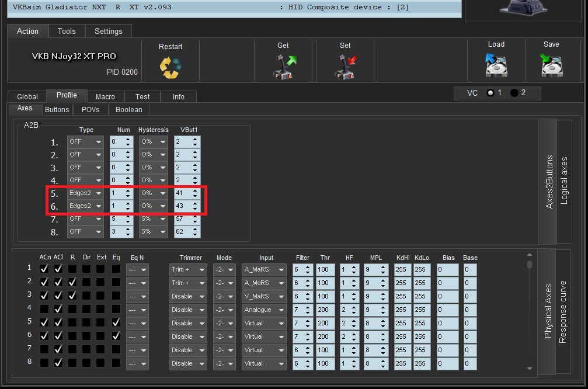
Task: Switch to the Global tab
Action: pos(27,97)
